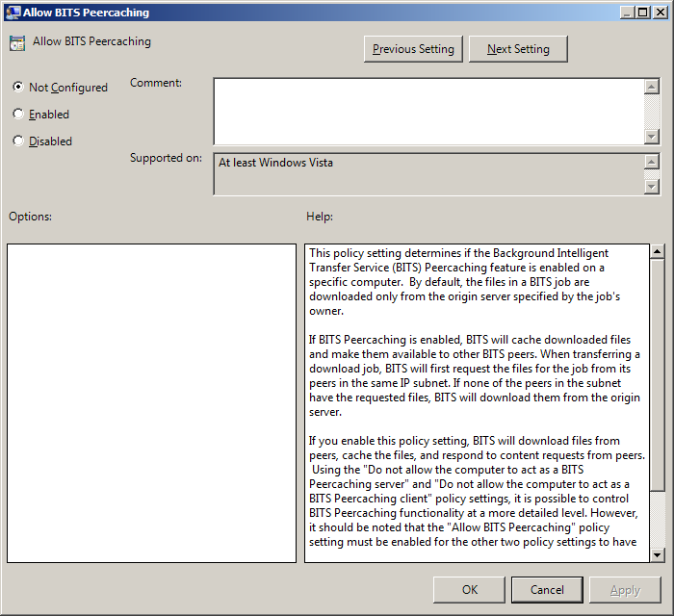674x616 pixels.
Task: Click the policy setting icon beside heading
Action: coord(17,43)
